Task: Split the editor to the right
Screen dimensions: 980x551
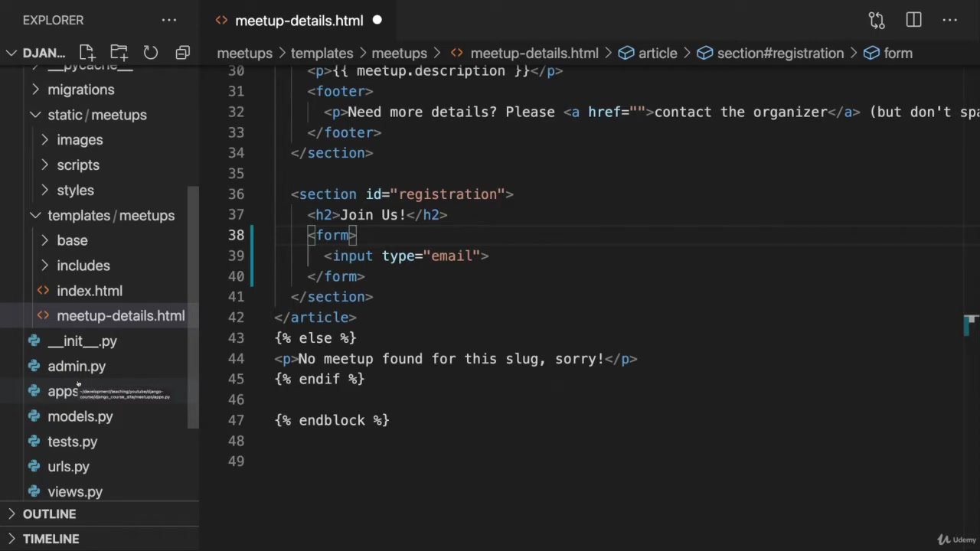Action: 913,21
